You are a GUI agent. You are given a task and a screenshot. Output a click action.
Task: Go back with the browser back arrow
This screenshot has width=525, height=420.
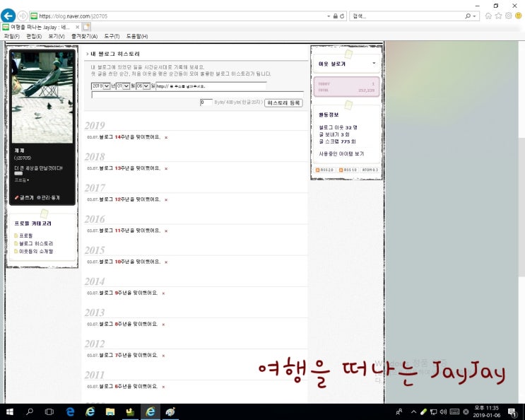click(8, 16)
